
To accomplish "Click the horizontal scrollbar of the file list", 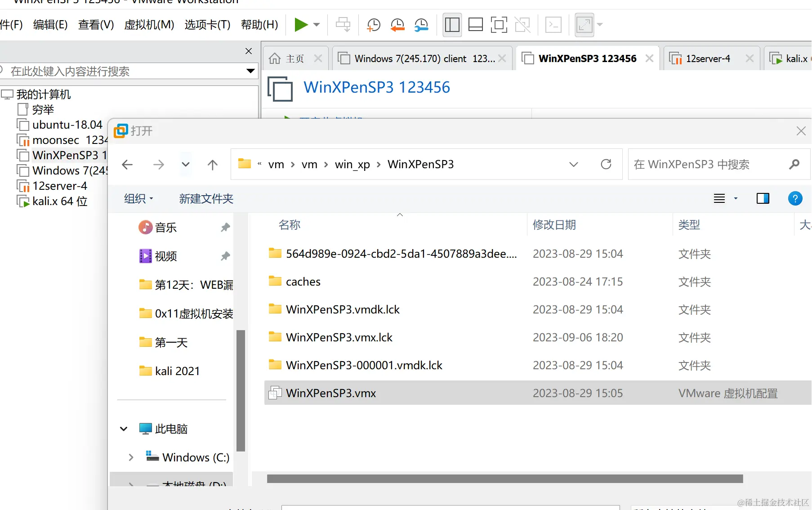I will point(505,479).
